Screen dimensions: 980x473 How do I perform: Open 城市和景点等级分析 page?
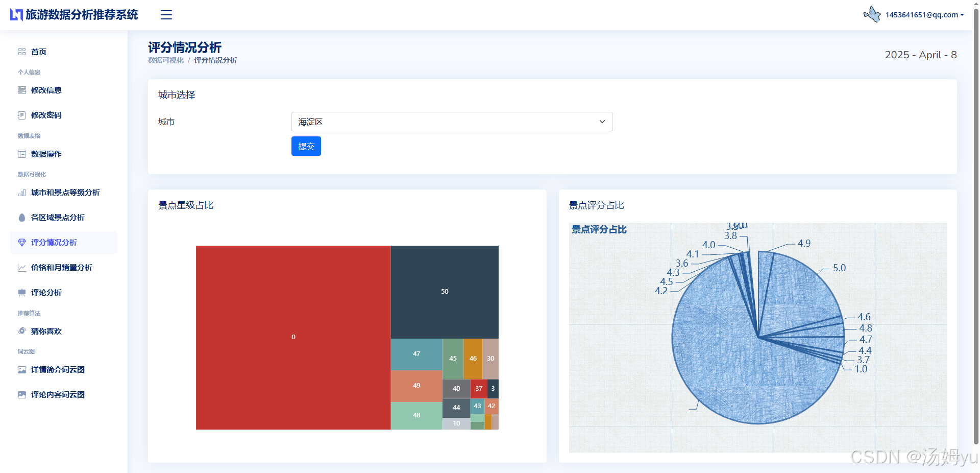pyautogui.click(x=64, y=193)
